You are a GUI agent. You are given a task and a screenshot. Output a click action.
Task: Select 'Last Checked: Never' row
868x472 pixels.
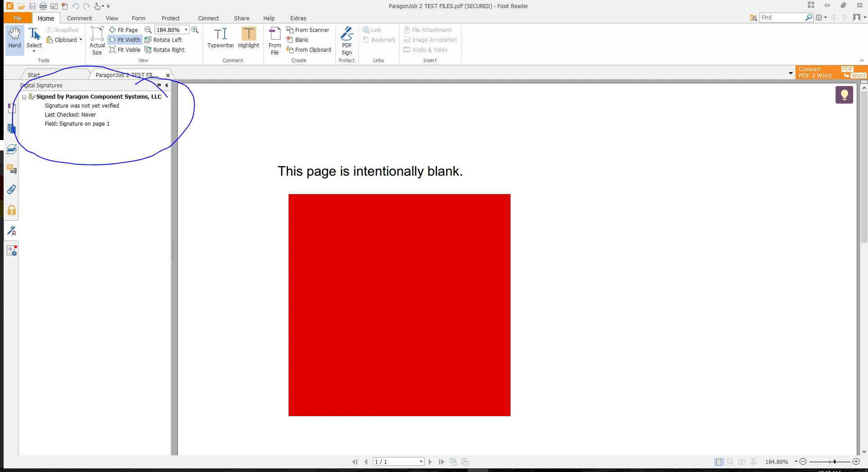click(x=70, y=115)
